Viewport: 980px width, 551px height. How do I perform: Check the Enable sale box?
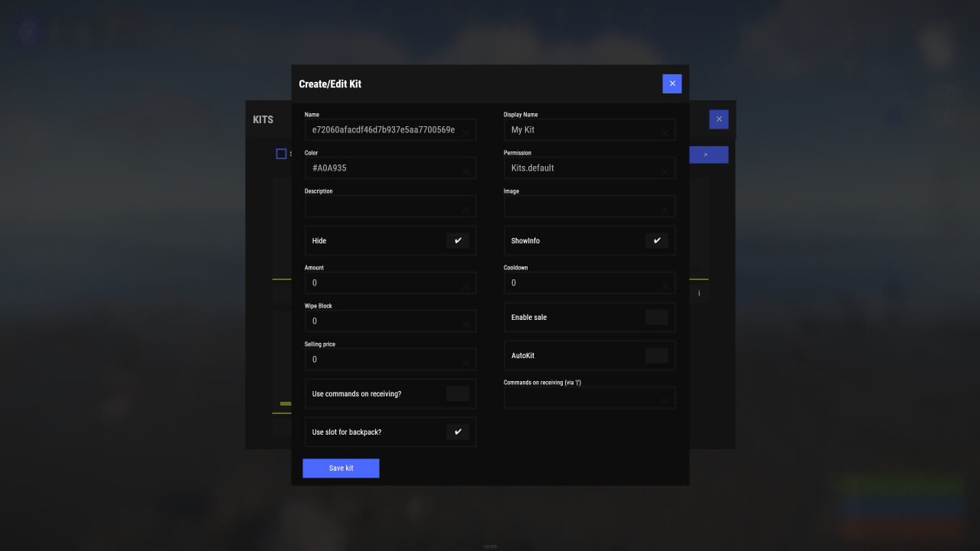tap(657, 317)
